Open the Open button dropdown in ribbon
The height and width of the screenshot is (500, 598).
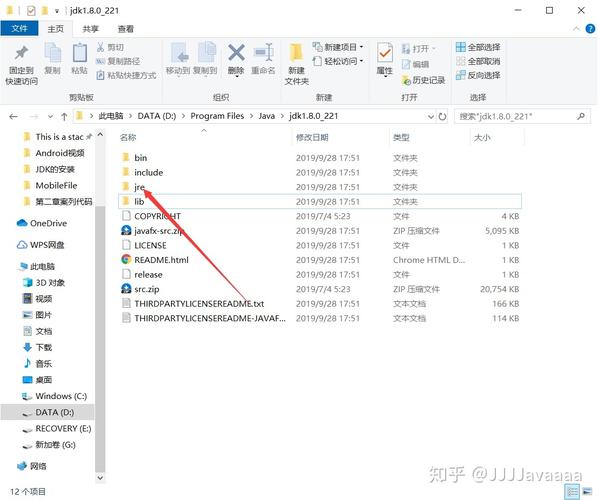(433, 49)
